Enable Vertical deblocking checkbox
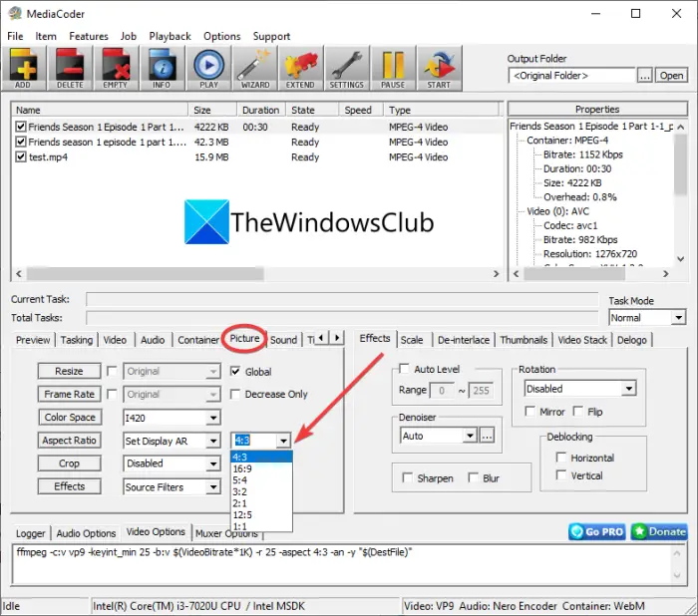Screen dimensions: 698x616 (561, 475)
